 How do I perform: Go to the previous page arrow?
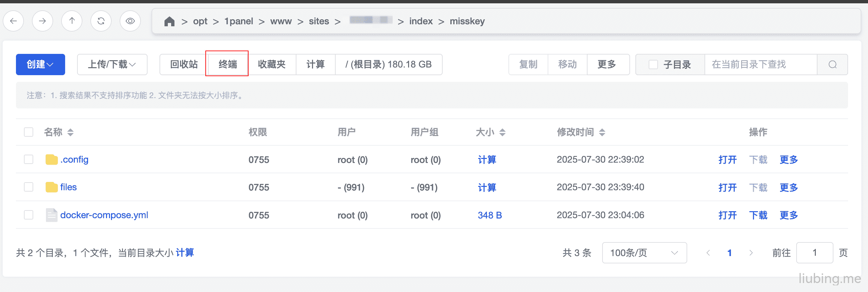pyautogui.click(x=708, y=253)
